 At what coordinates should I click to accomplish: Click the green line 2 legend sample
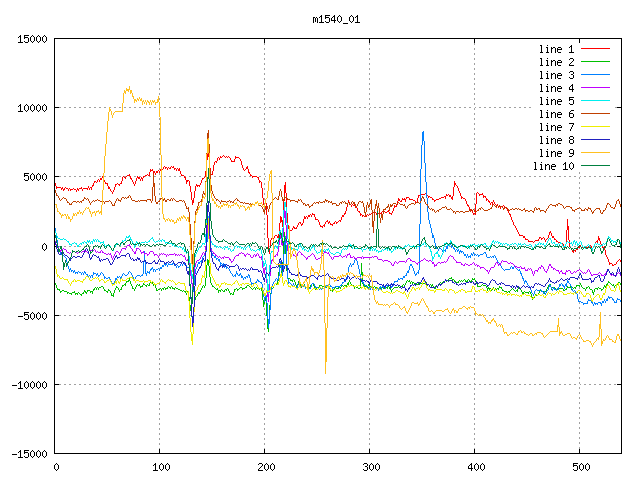595,62
